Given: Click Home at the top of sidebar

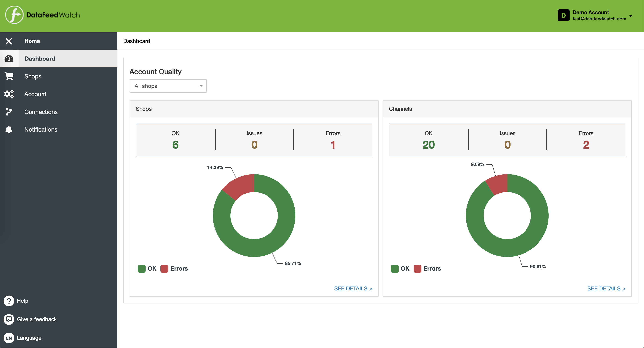Looking at the screenshot, I should pos(32,41).
